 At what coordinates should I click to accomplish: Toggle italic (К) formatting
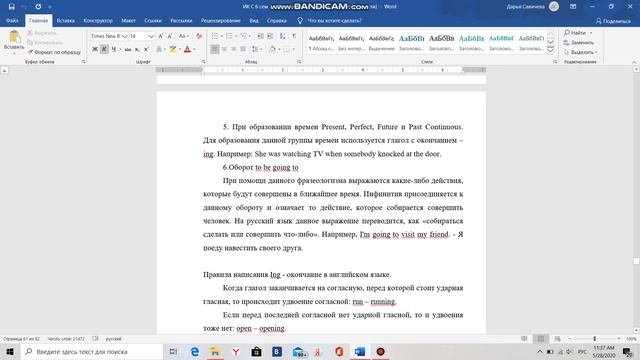(104, 49)
